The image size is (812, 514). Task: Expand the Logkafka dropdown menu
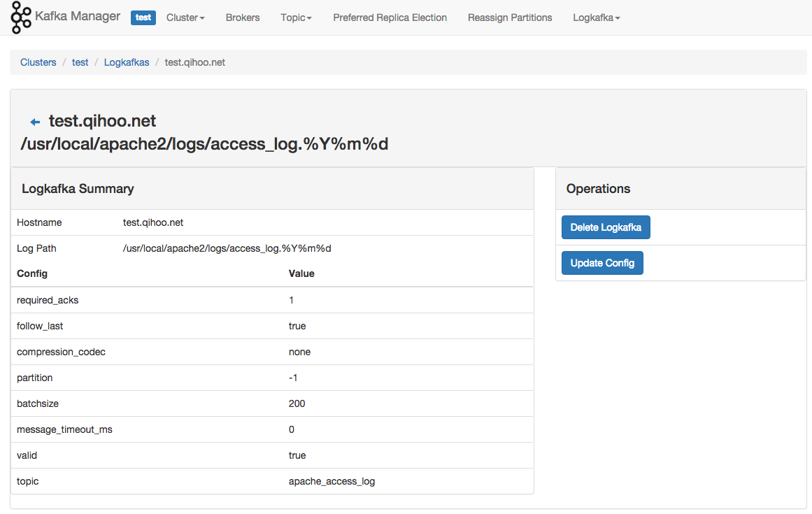point(596,17)
